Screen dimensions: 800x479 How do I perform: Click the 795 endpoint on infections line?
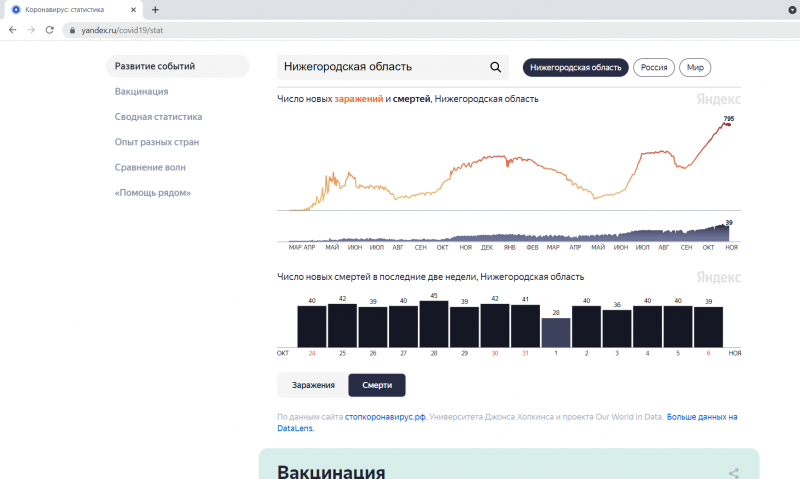coord(729,124)
